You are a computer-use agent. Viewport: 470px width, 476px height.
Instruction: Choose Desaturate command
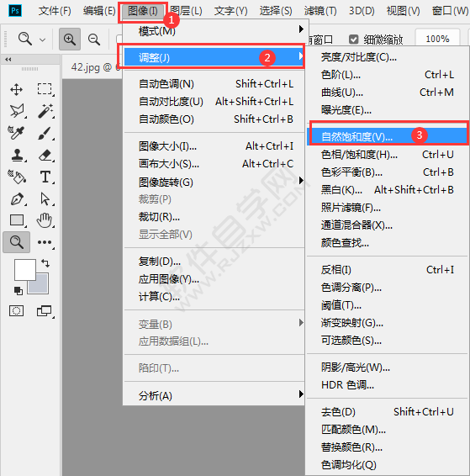pyautogui.click(x=387, y=411)
